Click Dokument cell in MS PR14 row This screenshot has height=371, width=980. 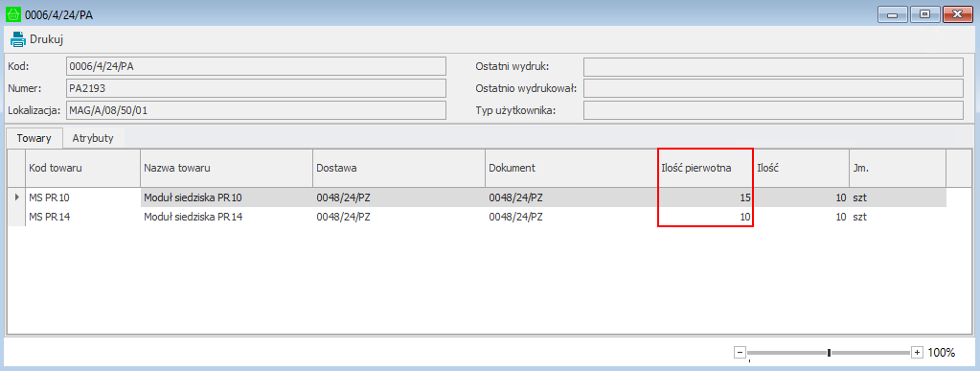tap(571, 217)
